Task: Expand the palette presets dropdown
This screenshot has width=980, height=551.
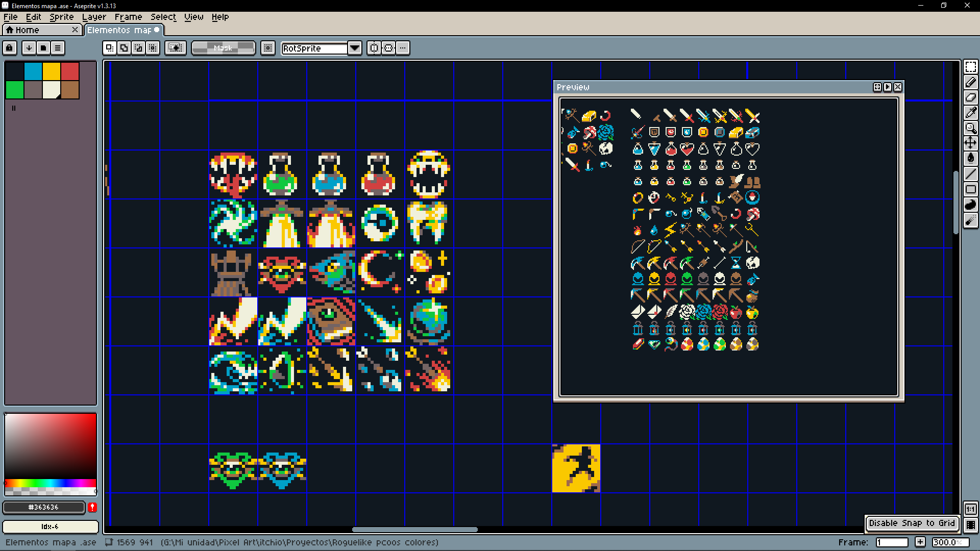Action: coord(43,48)
